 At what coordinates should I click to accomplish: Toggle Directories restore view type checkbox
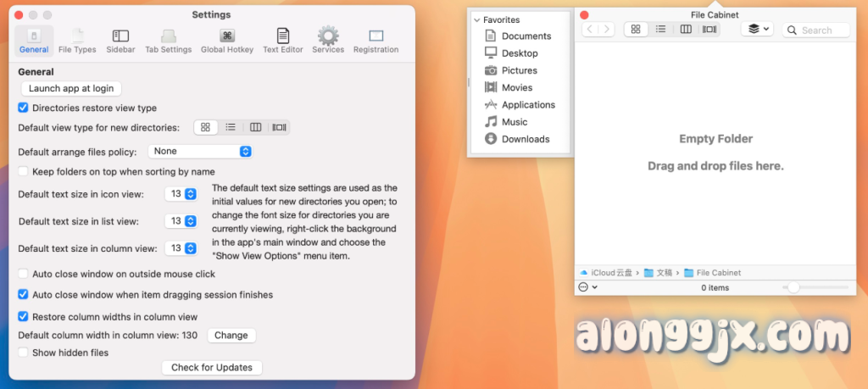click(23, 108)
